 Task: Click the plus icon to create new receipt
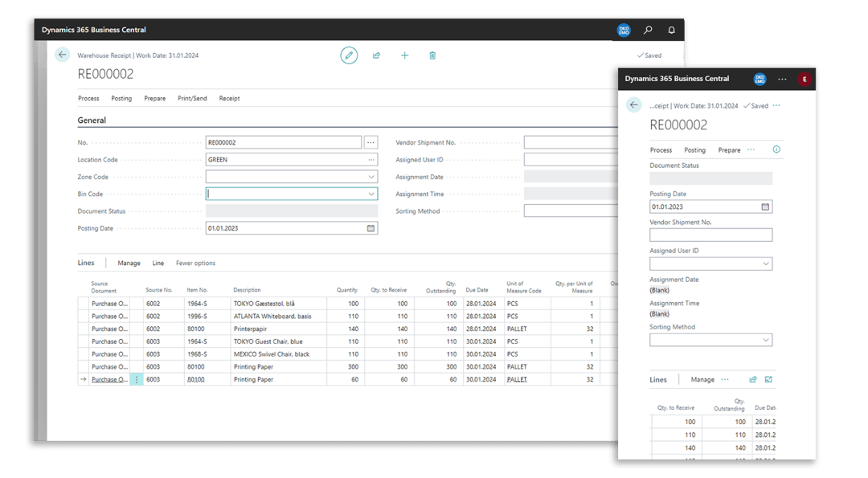(404, 55)
